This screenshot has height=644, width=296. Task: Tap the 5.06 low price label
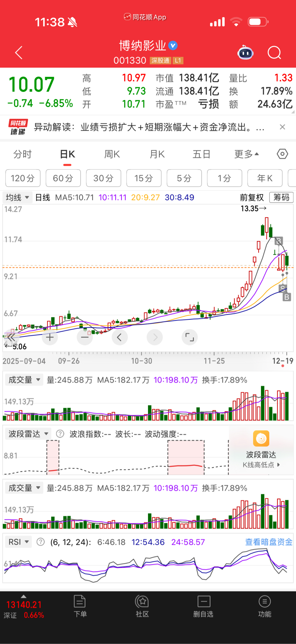(15, 347)
